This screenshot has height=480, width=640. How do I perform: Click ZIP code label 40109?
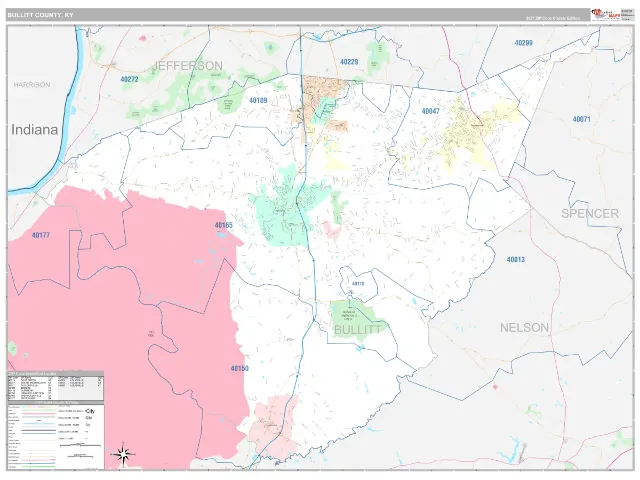[x=258, y=100]
